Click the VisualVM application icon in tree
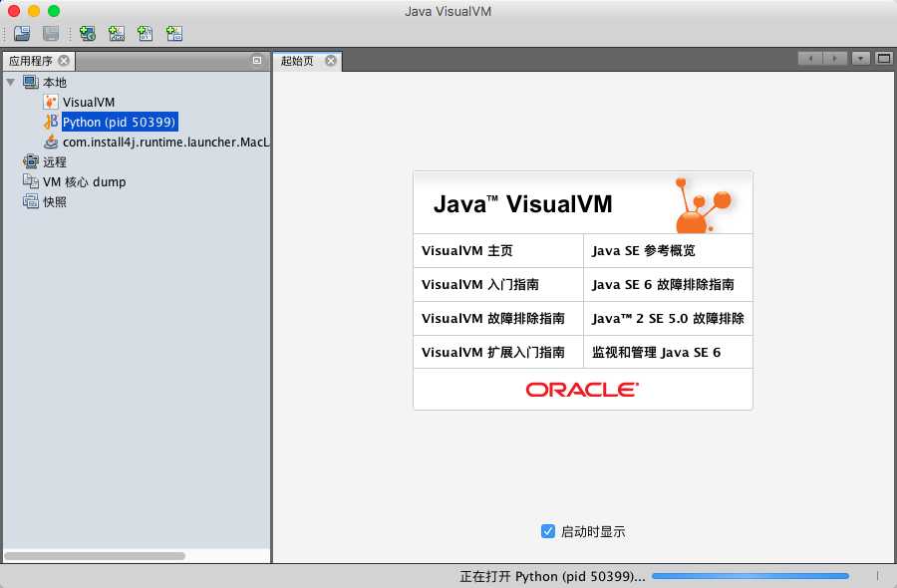897x588 pixels. (x=51, y=102)
